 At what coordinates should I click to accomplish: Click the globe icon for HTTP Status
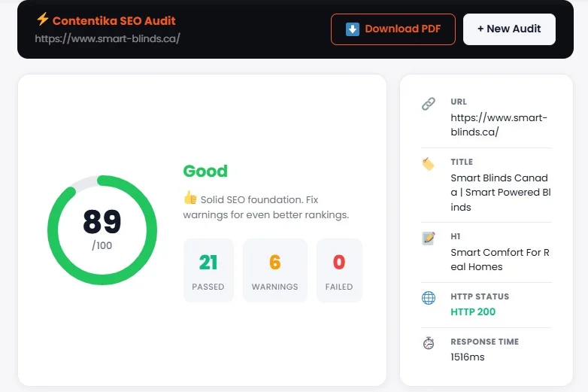tap(429, 298)
